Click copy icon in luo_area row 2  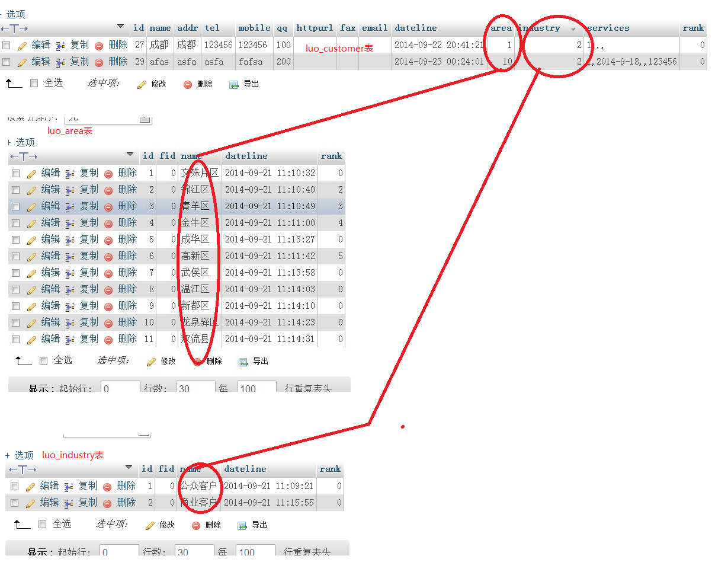[70, 190]
